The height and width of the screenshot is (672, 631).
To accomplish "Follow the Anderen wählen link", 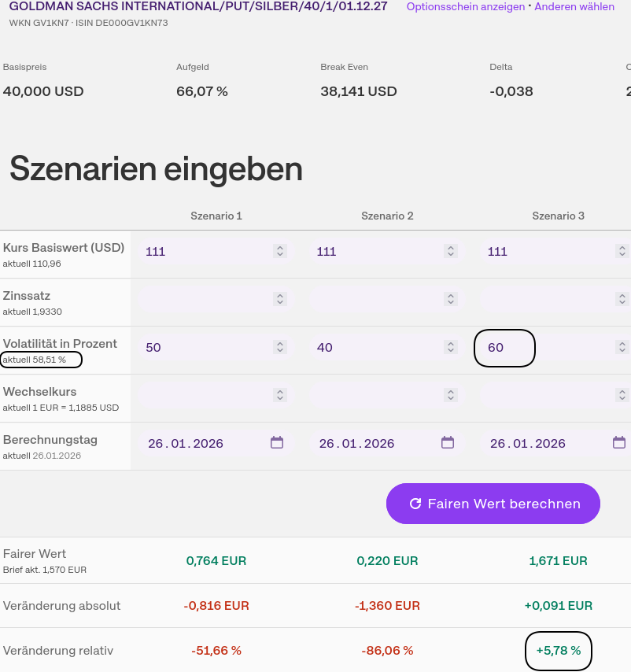I will (x=574, y=7).
